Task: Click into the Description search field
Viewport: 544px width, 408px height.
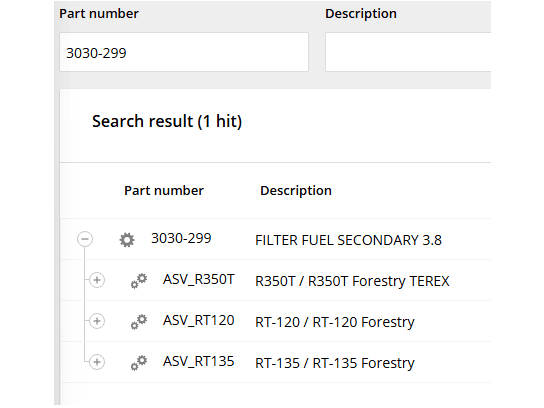Action: [408, 52]
